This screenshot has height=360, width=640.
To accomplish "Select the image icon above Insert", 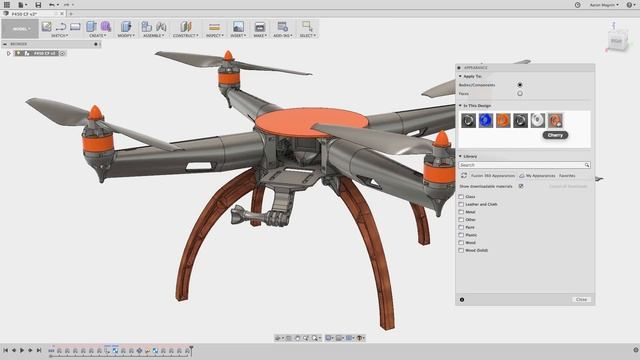I will (238, 27).
